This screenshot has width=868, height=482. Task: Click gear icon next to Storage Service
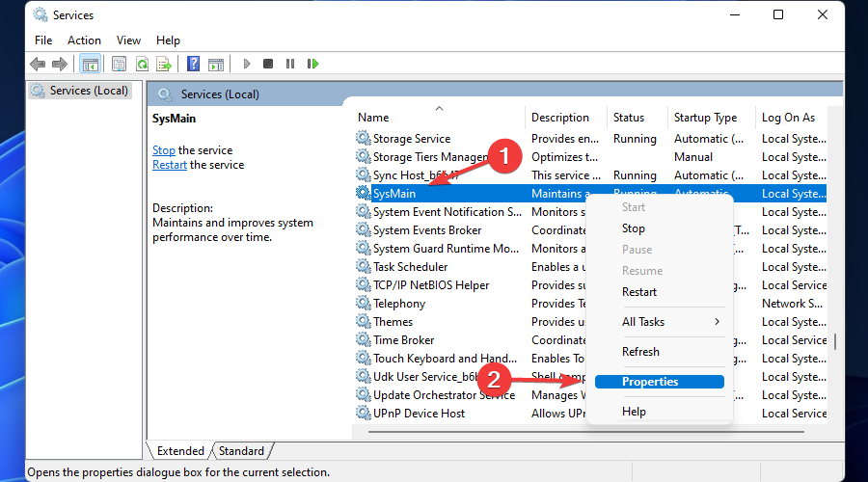coord(364,138)
